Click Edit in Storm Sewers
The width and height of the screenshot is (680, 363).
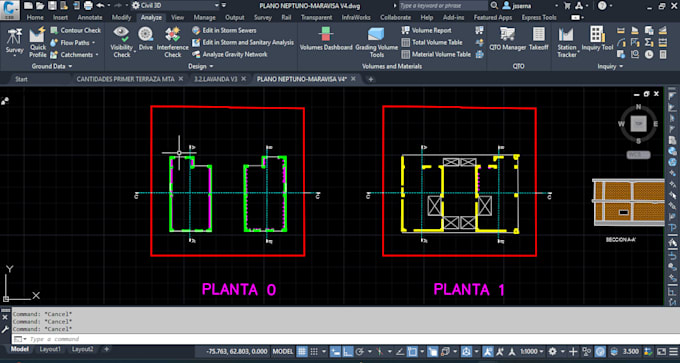[225, 30]
